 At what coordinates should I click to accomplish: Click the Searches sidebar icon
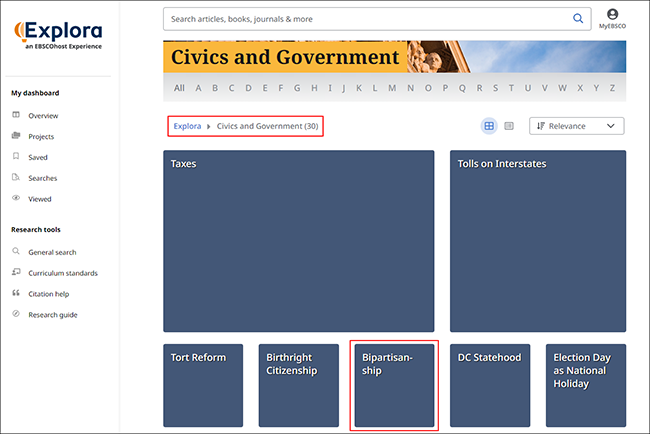pos(16,177)
